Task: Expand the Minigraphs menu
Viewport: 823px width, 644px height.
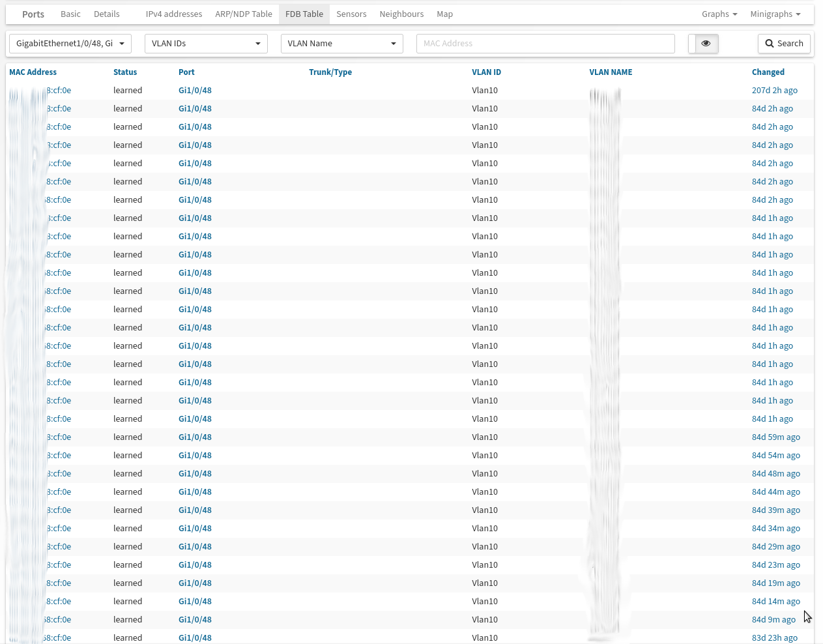Action: 775,14
